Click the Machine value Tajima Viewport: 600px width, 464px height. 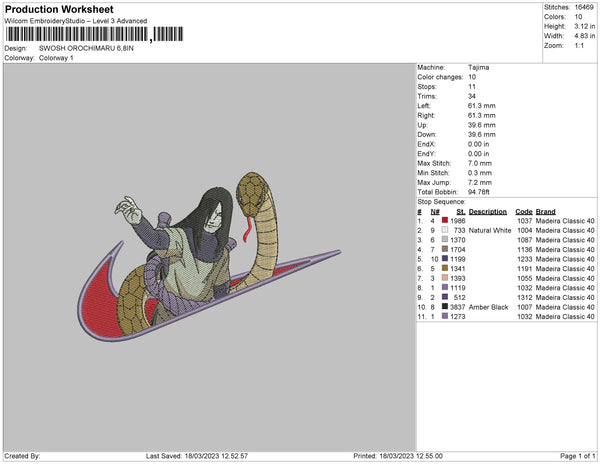pyautogui.click(x=478, y=68)
